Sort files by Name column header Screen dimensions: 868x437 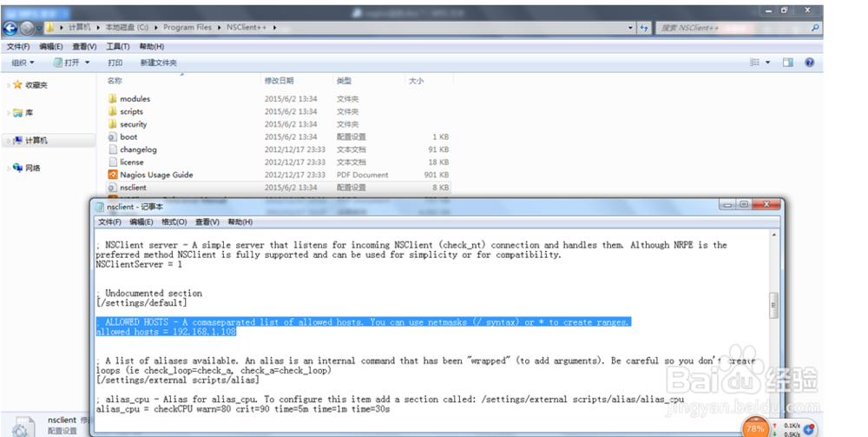coord(115,81)
